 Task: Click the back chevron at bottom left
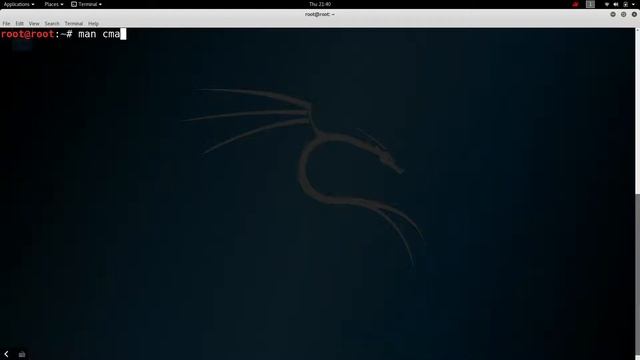pos(6,354)
